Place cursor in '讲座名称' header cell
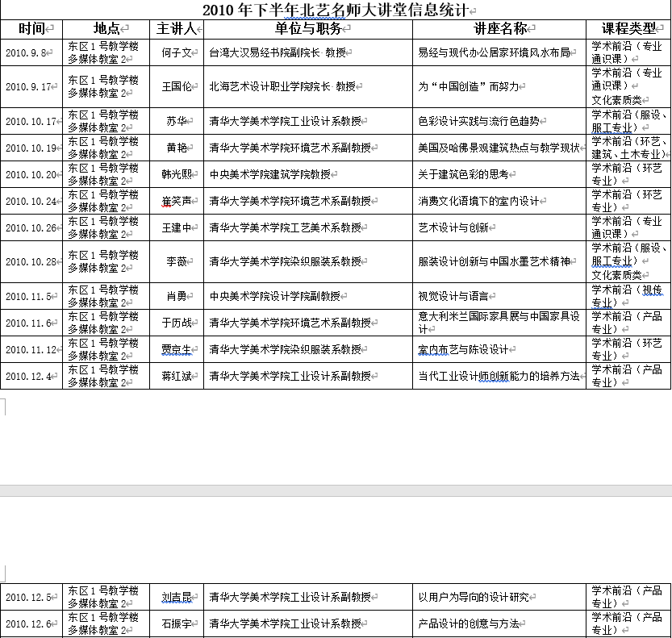Screen dimensions: 672x638 tap(500, 29)
